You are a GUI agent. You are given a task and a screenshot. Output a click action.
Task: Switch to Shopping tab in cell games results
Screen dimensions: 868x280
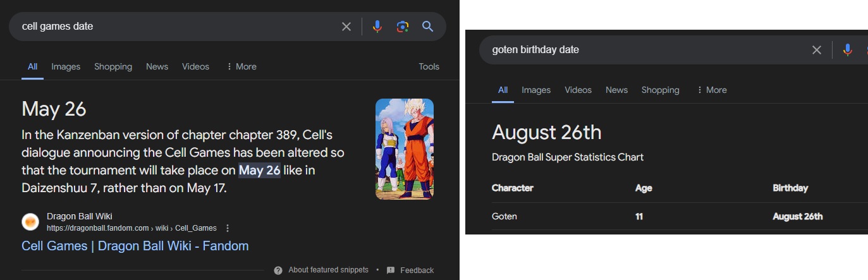click(113, 66)
